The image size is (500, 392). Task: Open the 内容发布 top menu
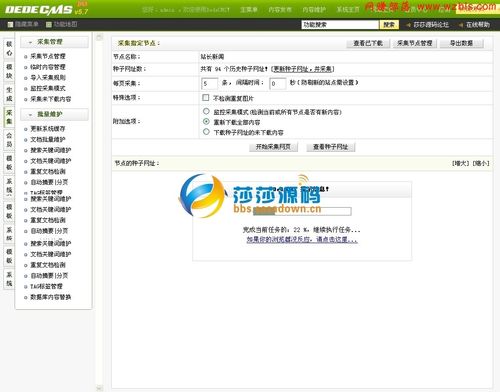(x=280, y=10)
